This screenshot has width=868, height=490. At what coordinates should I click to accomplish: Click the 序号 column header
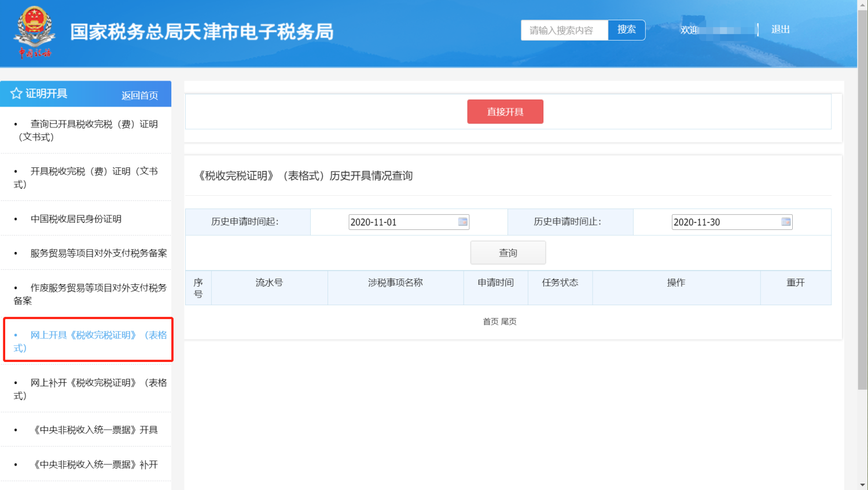[x=198, y=288]
